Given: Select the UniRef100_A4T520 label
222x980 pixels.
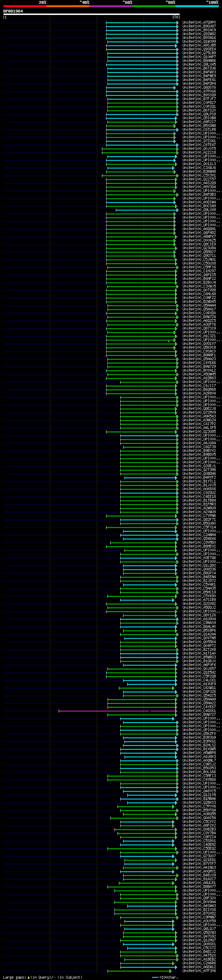Looking at the screenshot, I should [199, 955].
